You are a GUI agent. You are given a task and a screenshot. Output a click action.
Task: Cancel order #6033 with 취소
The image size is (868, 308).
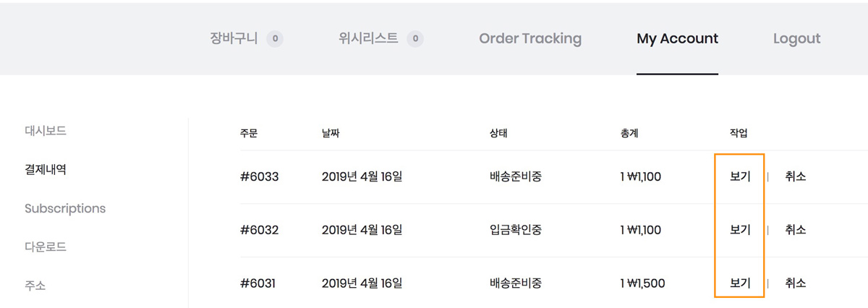click(795, 176)
